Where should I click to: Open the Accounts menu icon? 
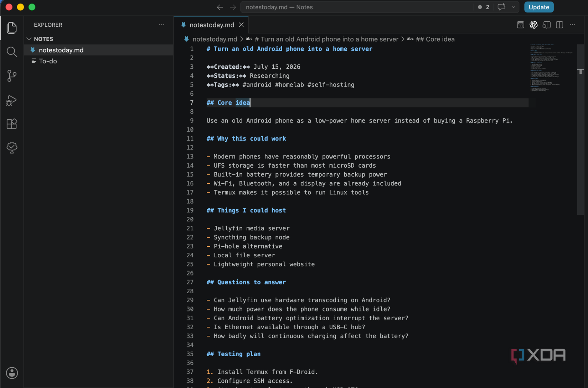pos(12,373)
